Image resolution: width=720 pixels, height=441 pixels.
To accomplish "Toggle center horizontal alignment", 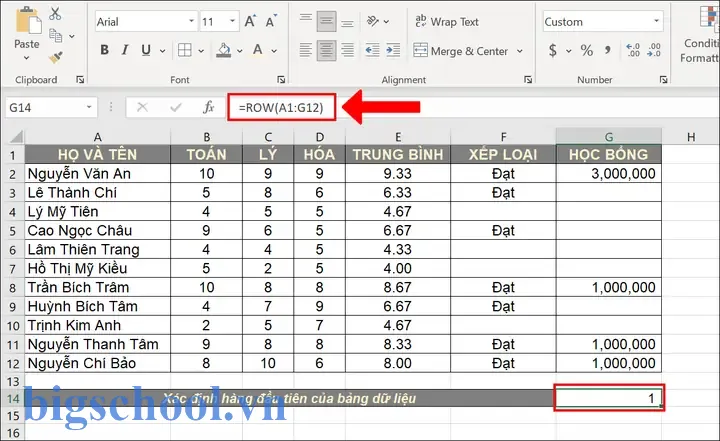I will click(x=326, y=50).
